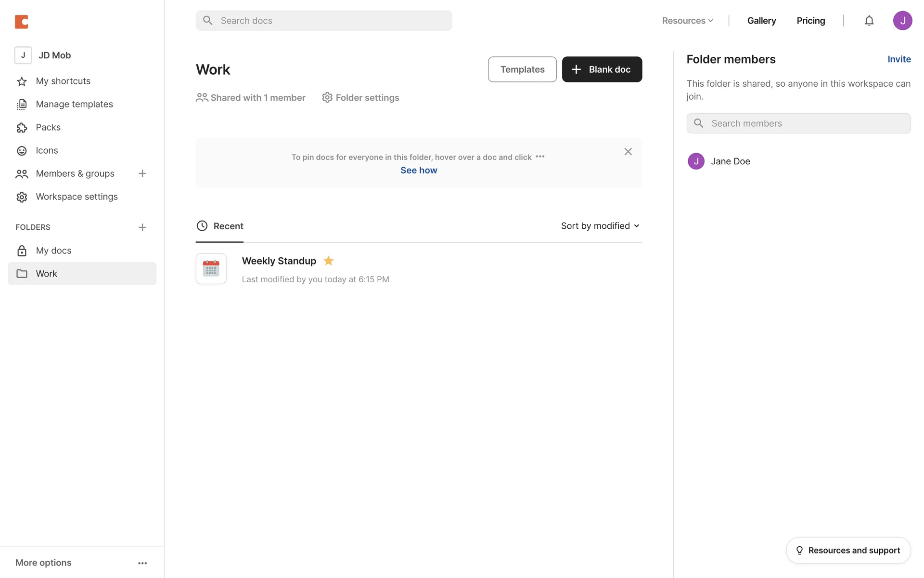Expand the Resources dropdown
Viewport: 924px width, 578px height.
[687, 21]
